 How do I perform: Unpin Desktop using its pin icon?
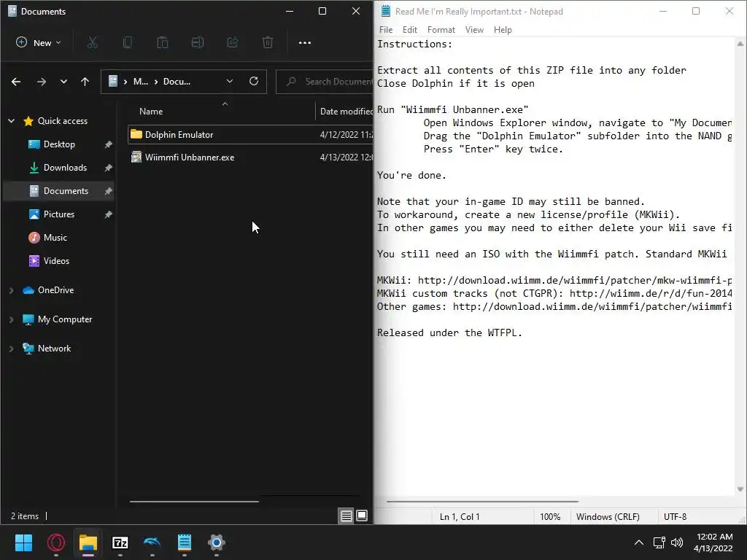click(x=108, y=144)
